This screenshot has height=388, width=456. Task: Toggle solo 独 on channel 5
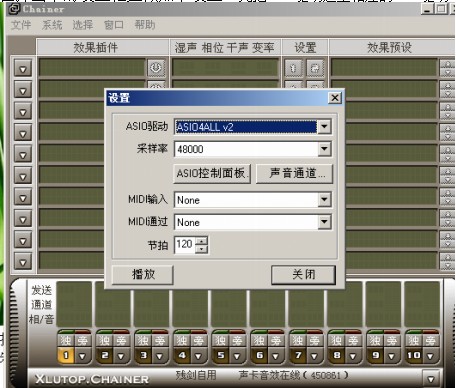(x=221, y=340)
